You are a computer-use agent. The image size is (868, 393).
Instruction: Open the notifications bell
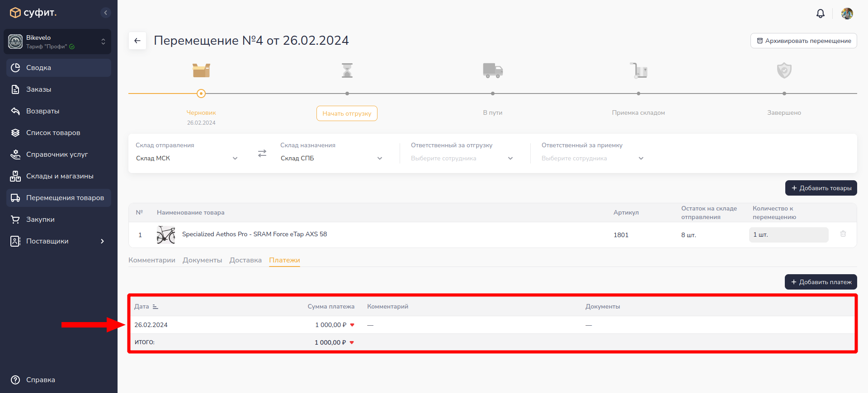(x=820, y=14)
